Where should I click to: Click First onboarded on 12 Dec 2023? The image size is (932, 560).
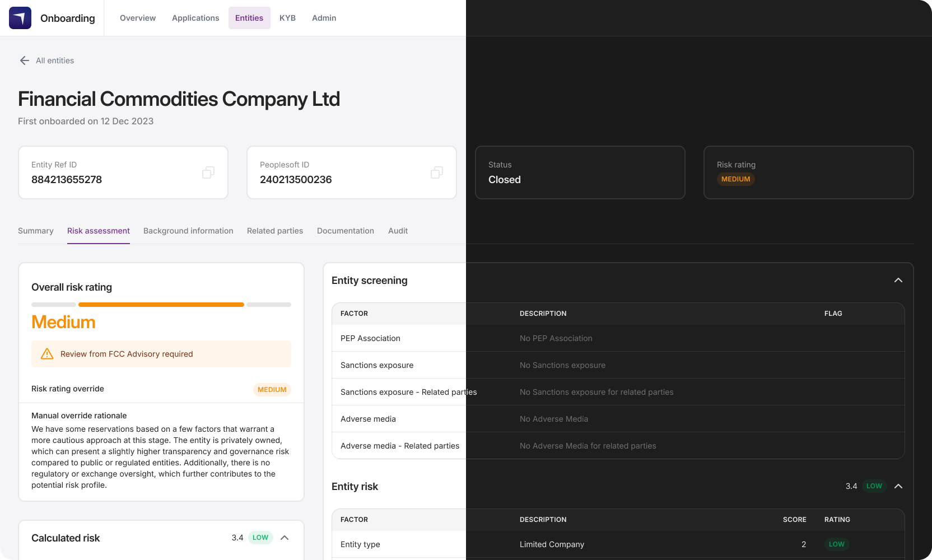(x=86, y=121)
